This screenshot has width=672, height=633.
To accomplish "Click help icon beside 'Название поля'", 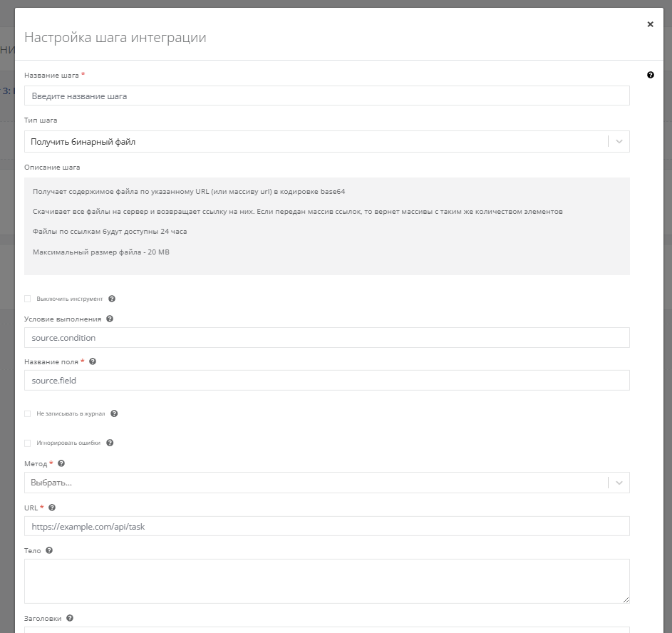I will [x=93, y=362].
